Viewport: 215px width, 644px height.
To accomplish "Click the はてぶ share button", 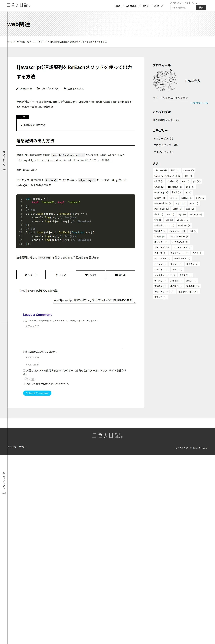I will [120, 275].
